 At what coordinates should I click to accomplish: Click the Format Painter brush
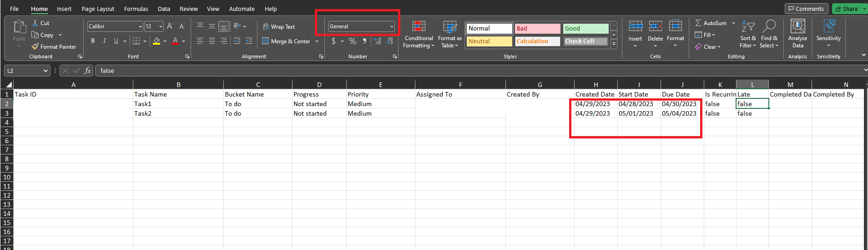35,46
